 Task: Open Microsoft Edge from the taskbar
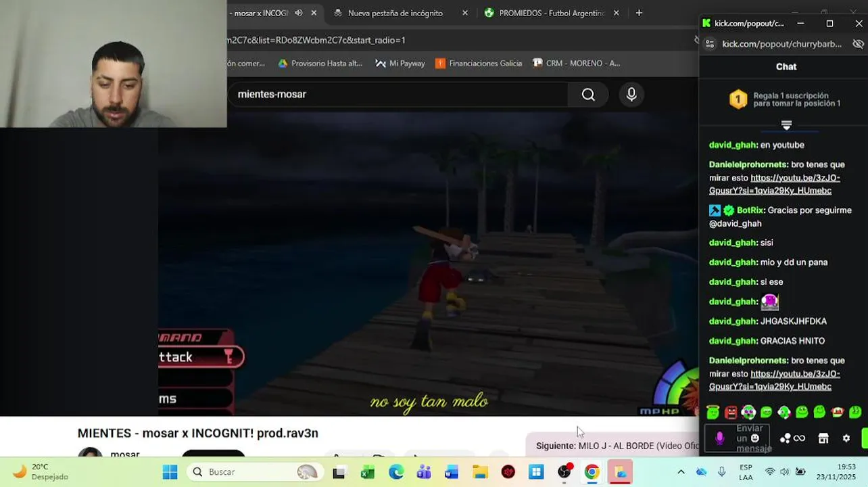[x=395, y=472]
